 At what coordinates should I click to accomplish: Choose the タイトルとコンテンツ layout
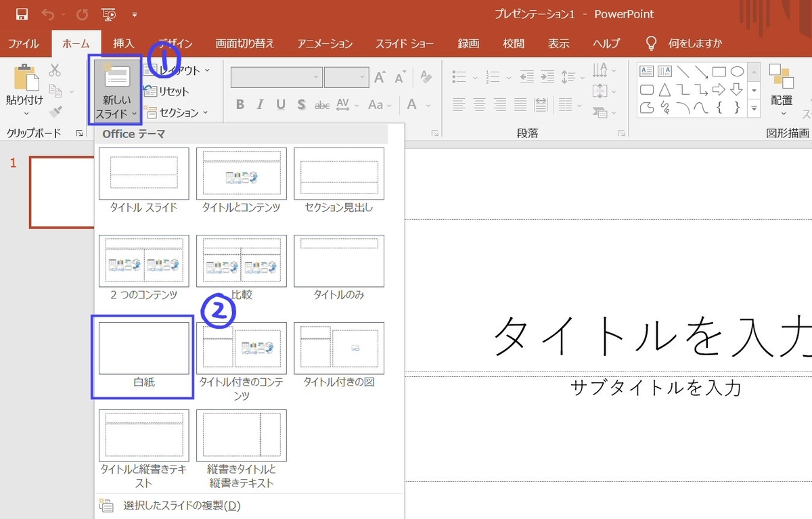tap(242, 181)
